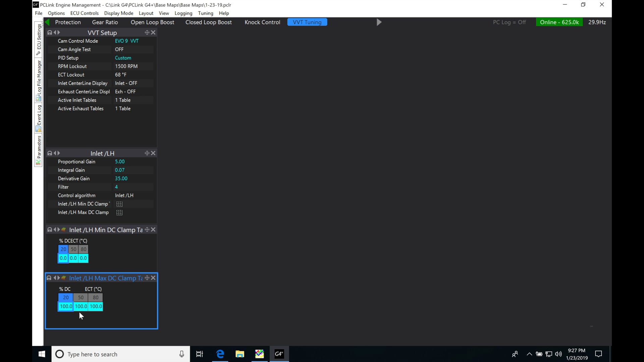Open Inlet /LH Max DC Clamp table icon
This screenshot has width=644, height=362.
click(x=119, y=213)
